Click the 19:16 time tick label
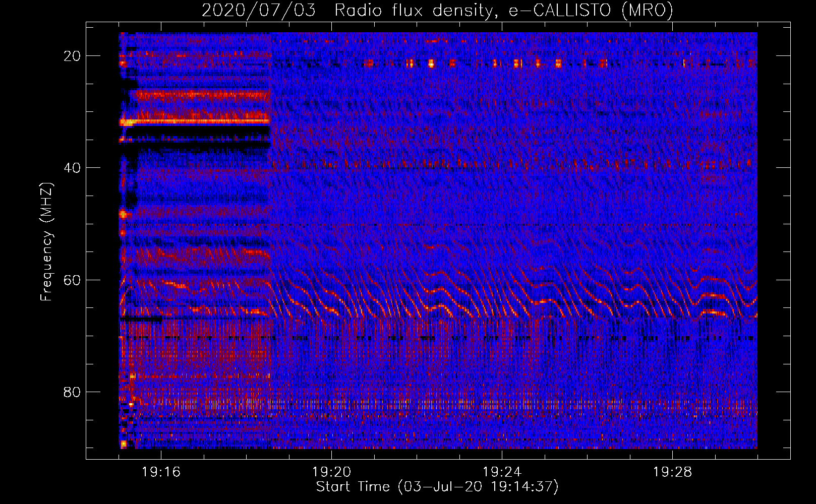The width and height of the screenshot is (816, 504). [x=161, y=472]
